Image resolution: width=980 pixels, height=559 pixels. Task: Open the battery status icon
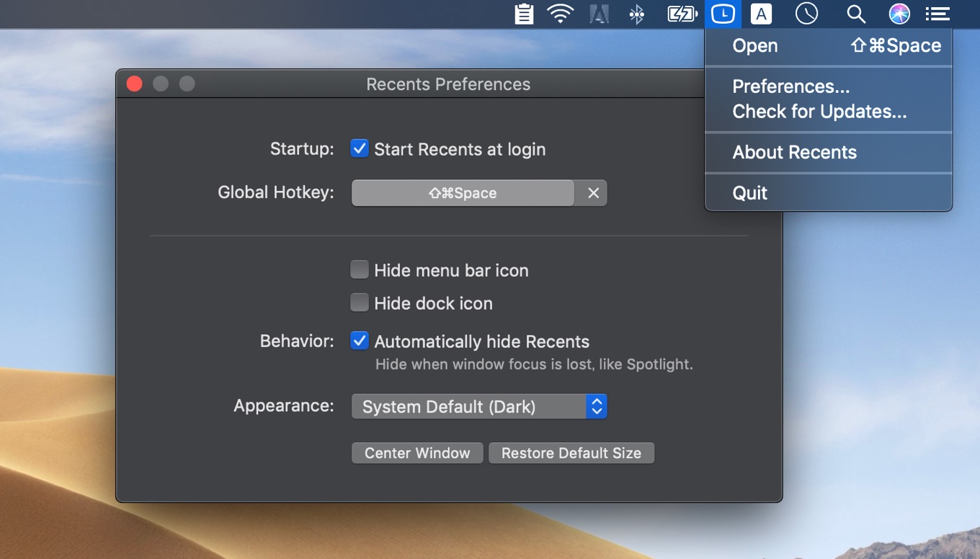pos(681,14)
